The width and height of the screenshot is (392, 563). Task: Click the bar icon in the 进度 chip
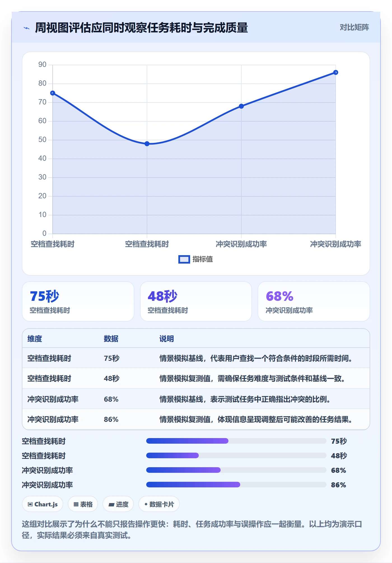point(111,504)
